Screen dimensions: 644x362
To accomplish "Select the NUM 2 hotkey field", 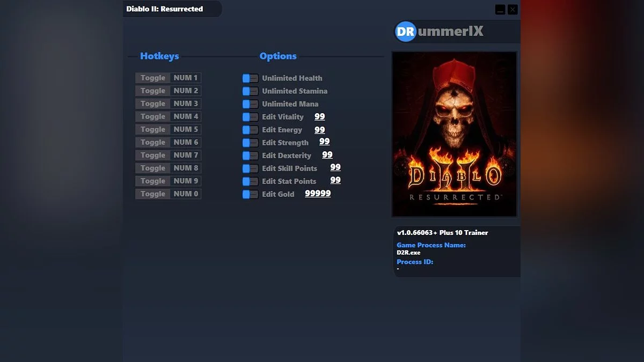I will (x=186, y=91).
